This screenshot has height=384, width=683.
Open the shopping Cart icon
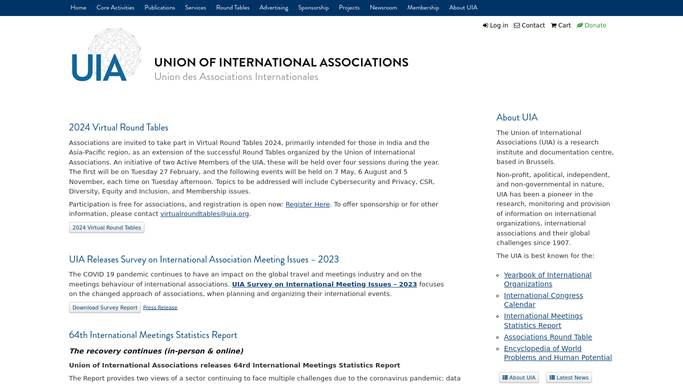[x=554, y=26]
